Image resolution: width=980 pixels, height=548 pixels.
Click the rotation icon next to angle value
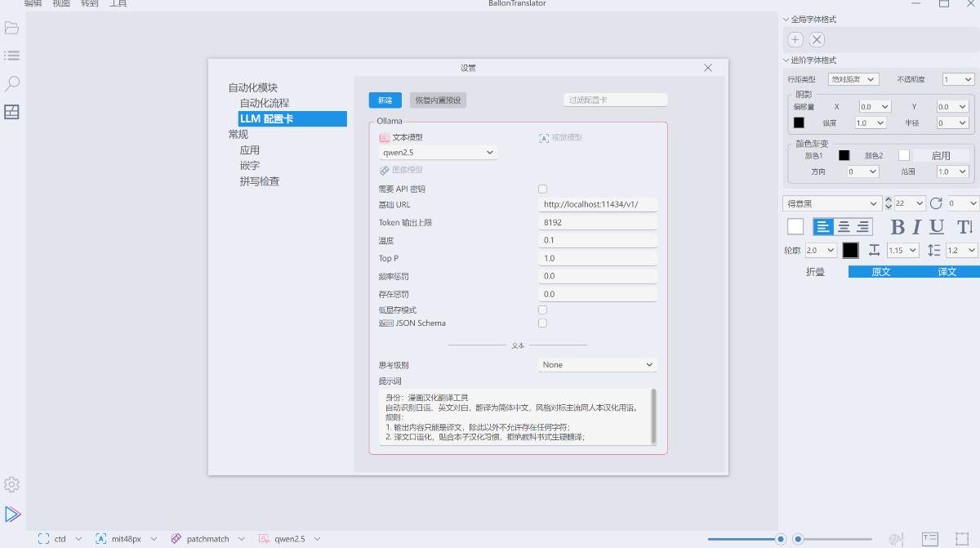tap(936, 203)
